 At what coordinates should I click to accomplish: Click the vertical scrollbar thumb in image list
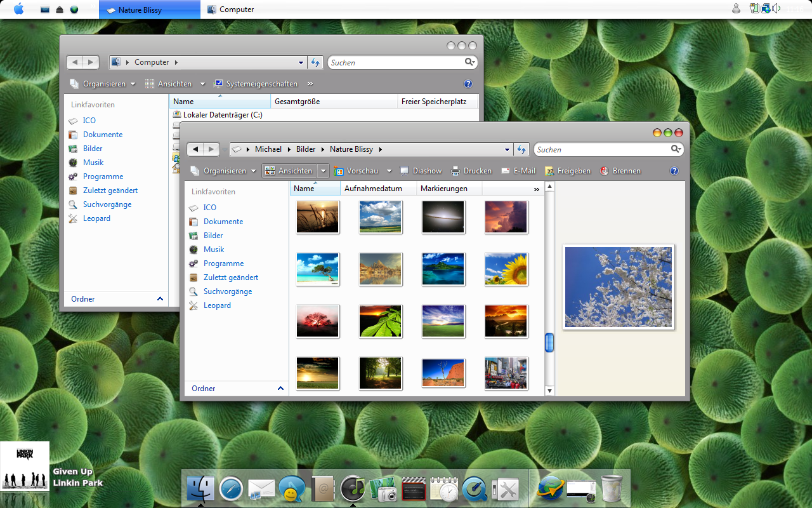549,342
